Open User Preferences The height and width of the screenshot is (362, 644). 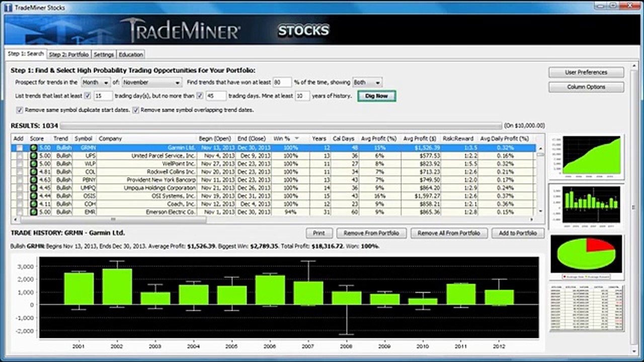click(586, 72)
